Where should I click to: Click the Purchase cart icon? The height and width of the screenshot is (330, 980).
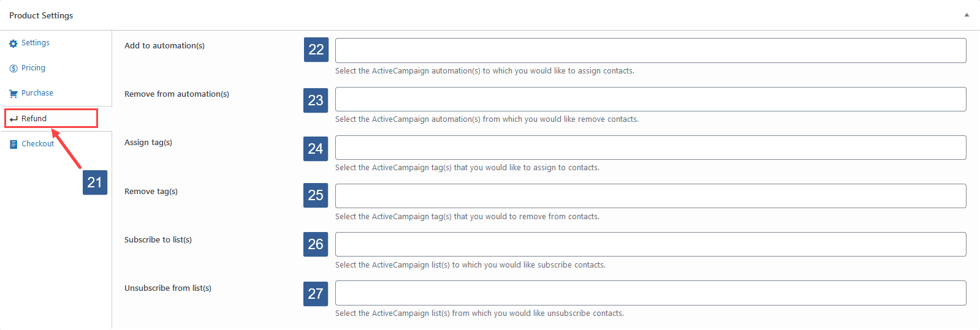coord(13,94)
